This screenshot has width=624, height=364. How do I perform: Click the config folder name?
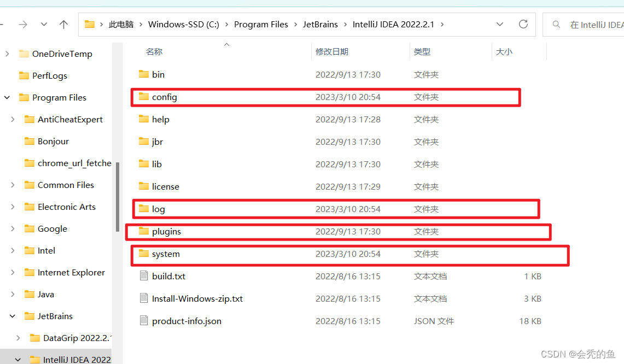(x=165, y=97)
